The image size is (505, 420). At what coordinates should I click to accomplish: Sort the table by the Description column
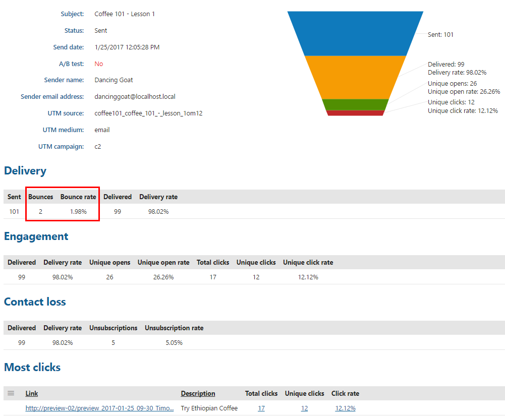pyautogui.click(x=198, y=393)
